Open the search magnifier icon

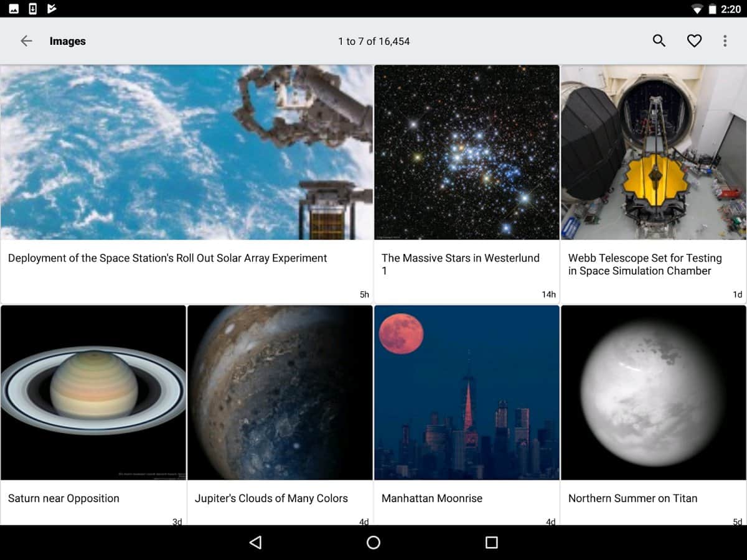coord(659,41)
